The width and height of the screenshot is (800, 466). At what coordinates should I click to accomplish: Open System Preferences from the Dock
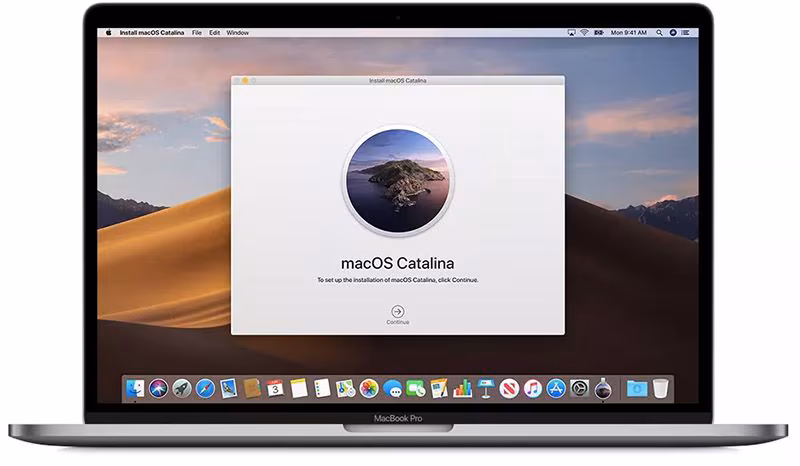click(580, 389)
